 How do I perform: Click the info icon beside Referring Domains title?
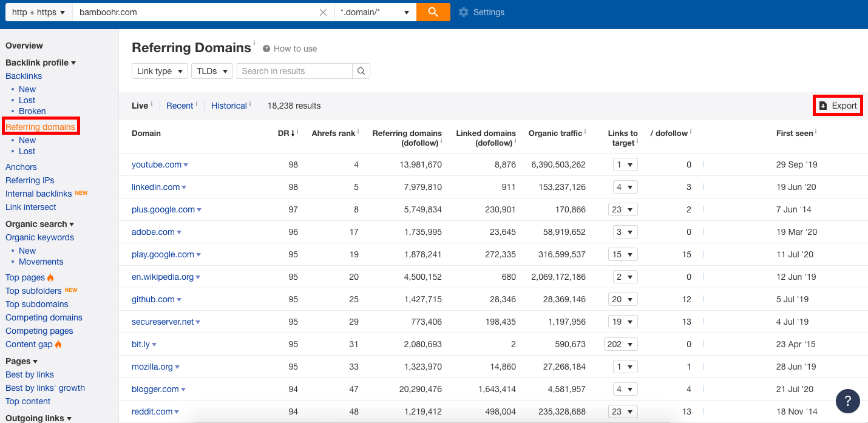254,43
